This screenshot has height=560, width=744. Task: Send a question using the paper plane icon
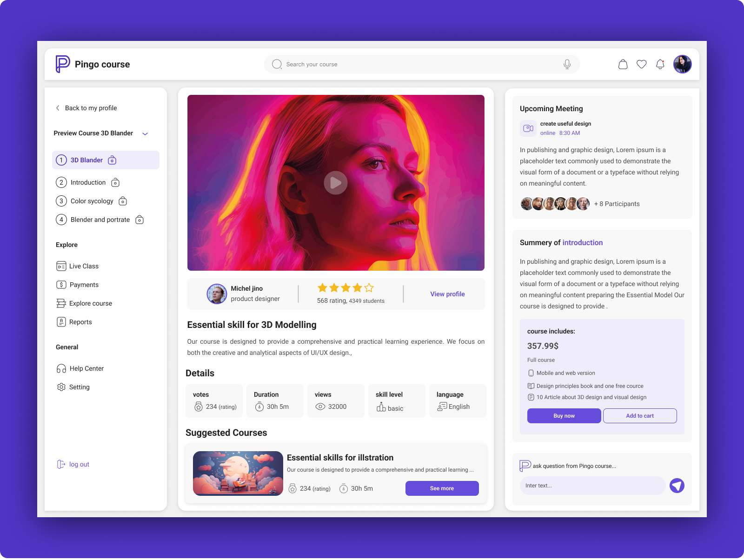[x=677, y=486]
